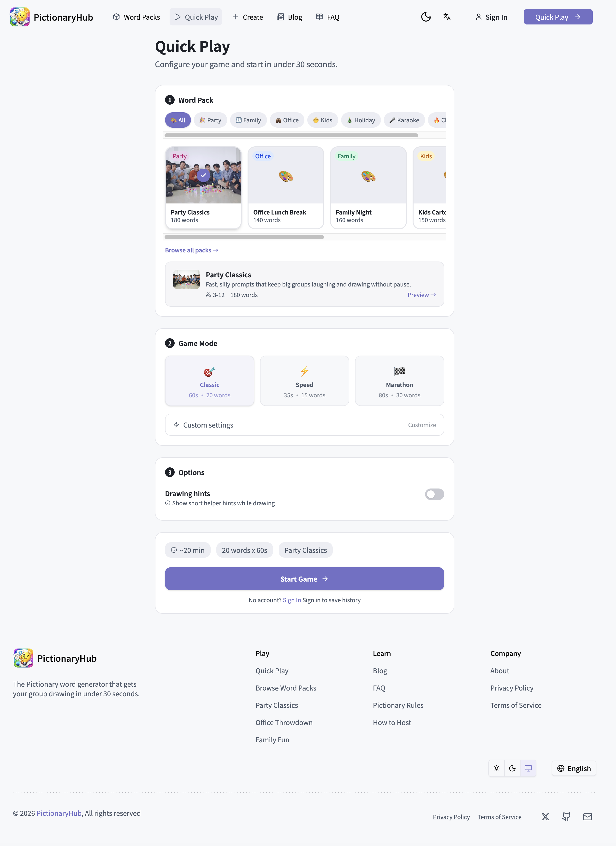Open the Word Packs nav item
The width and height of the screenshot is (616, 846).
pyautogui.click(x=136, y=17)
